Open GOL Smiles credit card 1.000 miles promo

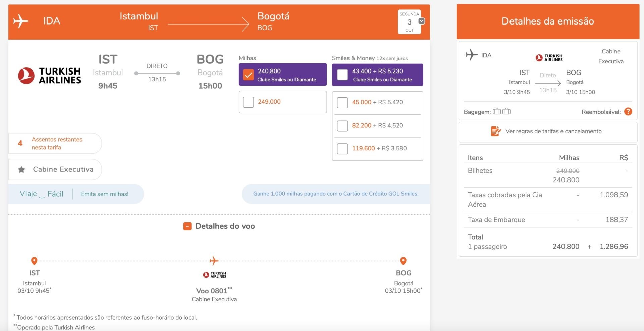(336, 194)
